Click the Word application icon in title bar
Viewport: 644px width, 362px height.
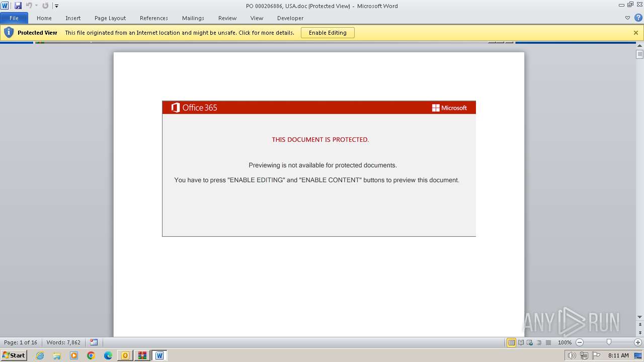pyautogui.click(x=5, y=6)
